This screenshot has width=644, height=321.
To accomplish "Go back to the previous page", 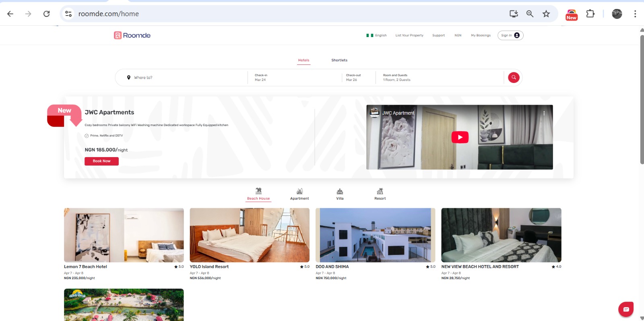I will (10, 14).
